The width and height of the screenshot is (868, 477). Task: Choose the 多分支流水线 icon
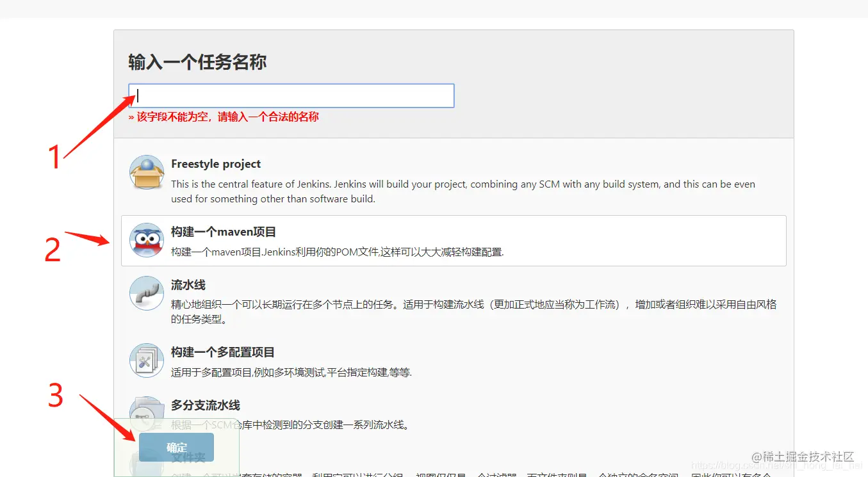coord(147,413)
